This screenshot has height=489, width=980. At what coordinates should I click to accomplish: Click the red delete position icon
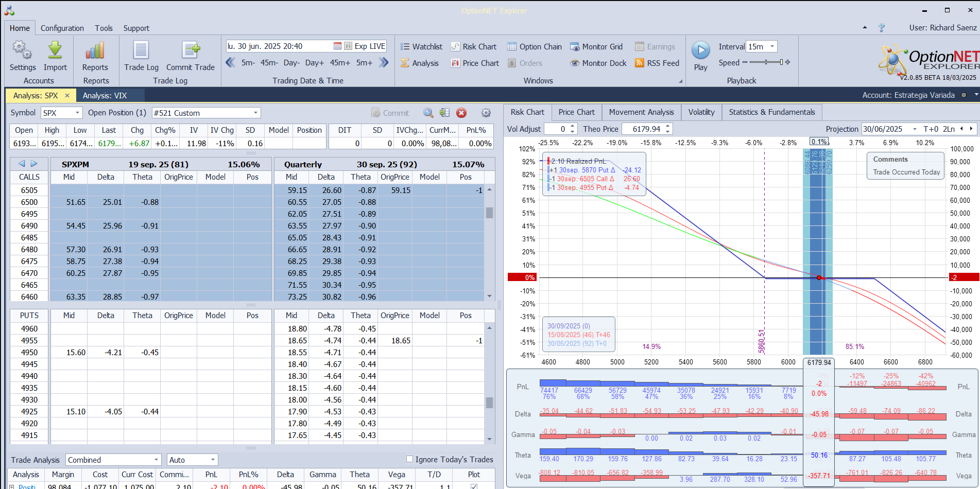pyautogui.click(x=461, y=113)
